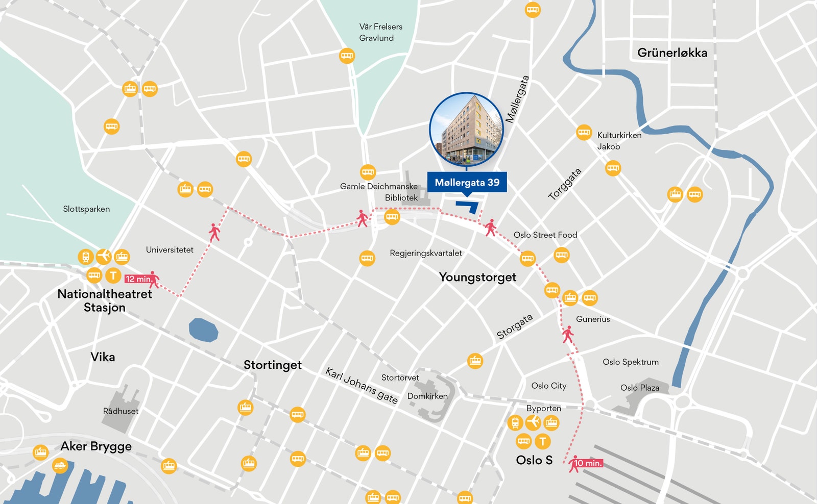Click the tram icon left of Gunerius

tap(570, 298)
